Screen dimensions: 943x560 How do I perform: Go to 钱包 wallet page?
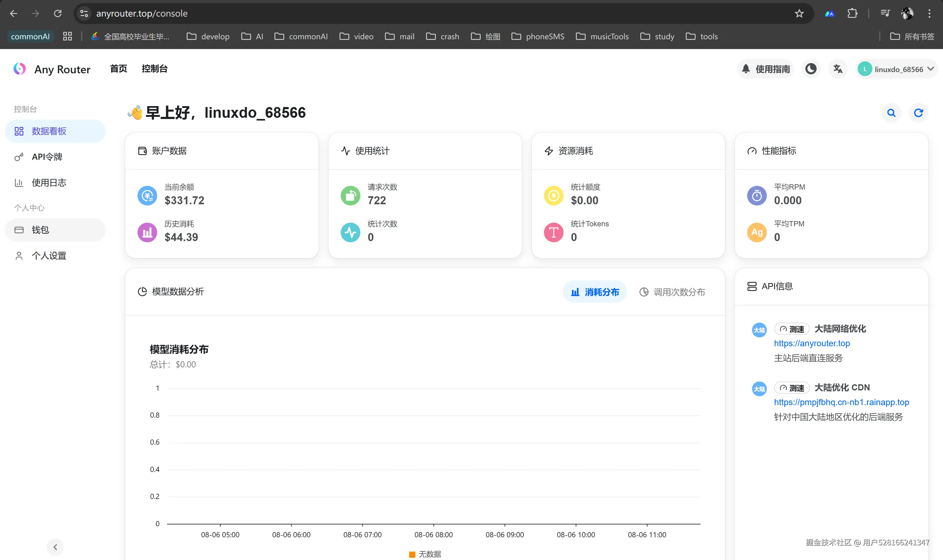point(40,230)
